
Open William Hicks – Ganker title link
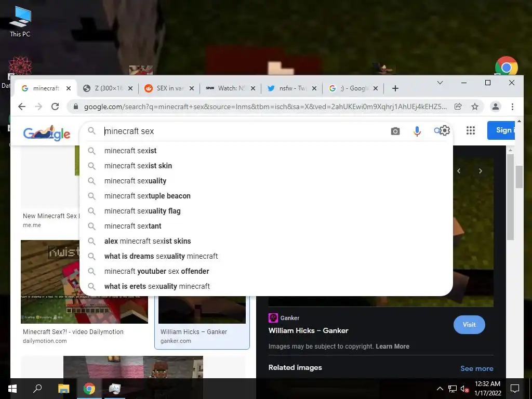309,330
